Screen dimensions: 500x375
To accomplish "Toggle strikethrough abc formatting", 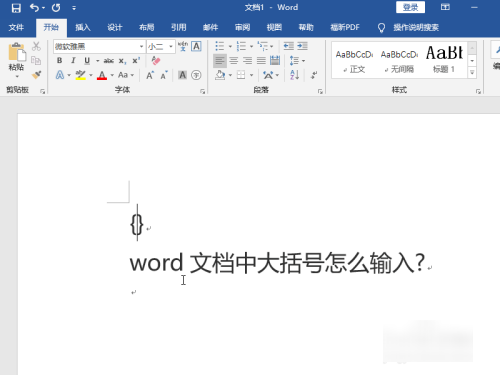I will pos(109,61).
